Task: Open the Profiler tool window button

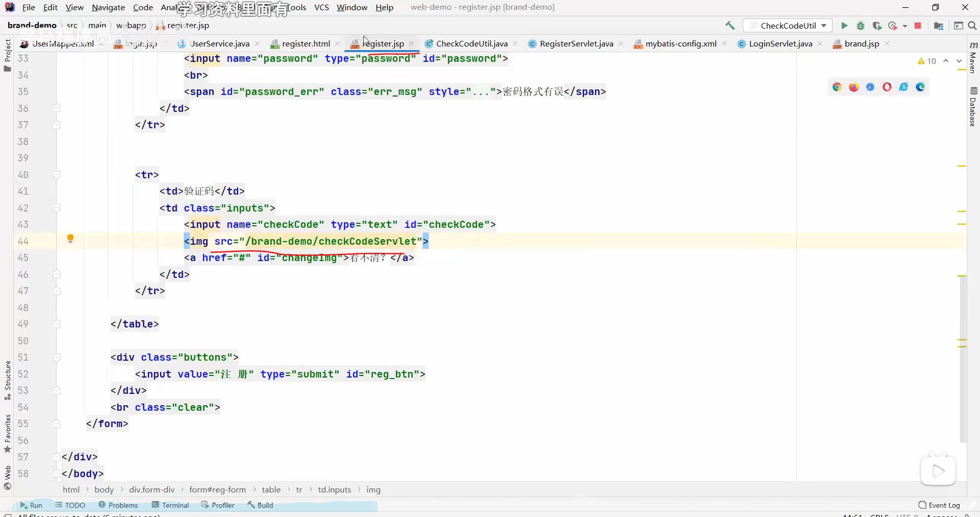Action: (x=218, y=505)
